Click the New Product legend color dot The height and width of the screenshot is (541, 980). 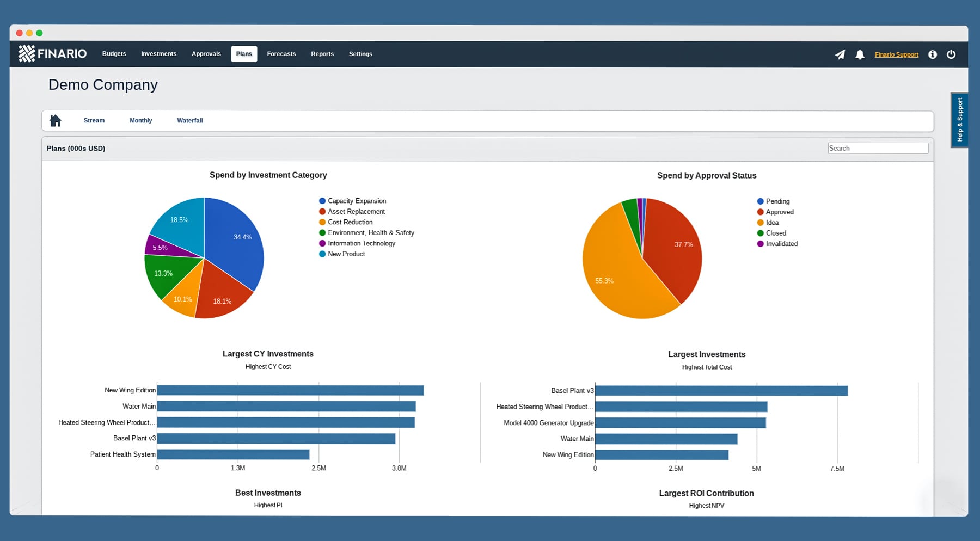pyautogui.click(x=322, y=254)
